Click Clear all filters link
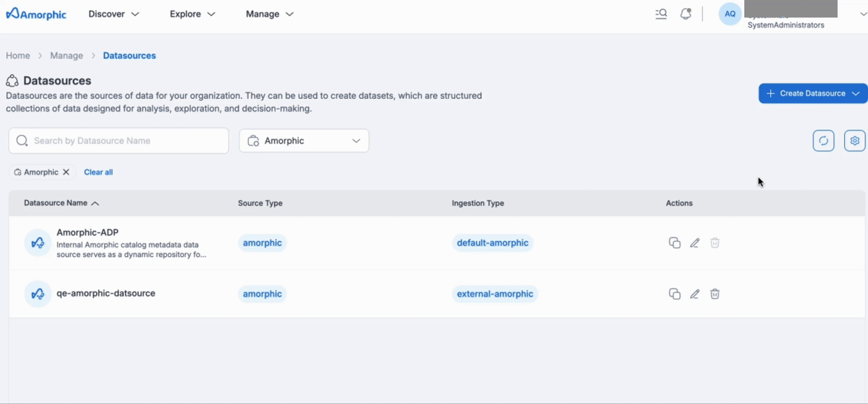868x404 pixels. (98, 172)
